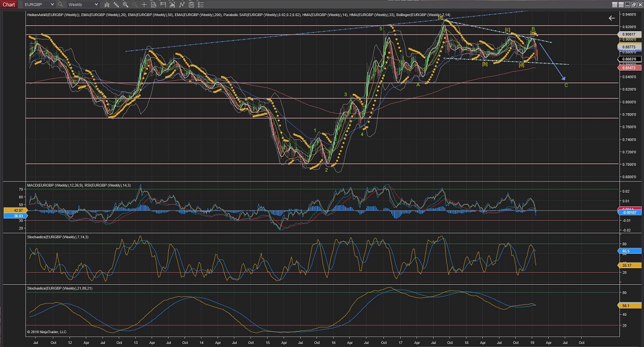Image resolution: width=644 pixels, height=347 pixels.
Task: Click the year 19 time axis label
Action: pyautogui.click(x=533, y=342)
